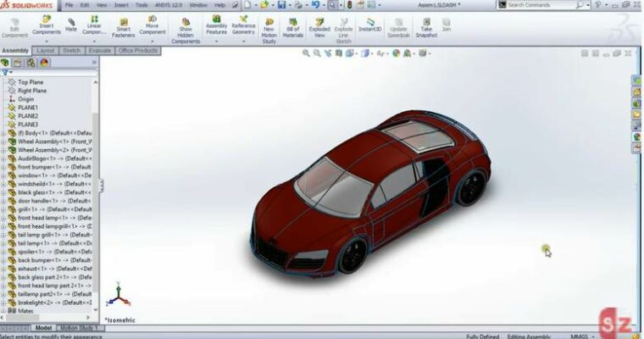Switch to the Office Products tab
644x339 pixels.
(137, 51)
